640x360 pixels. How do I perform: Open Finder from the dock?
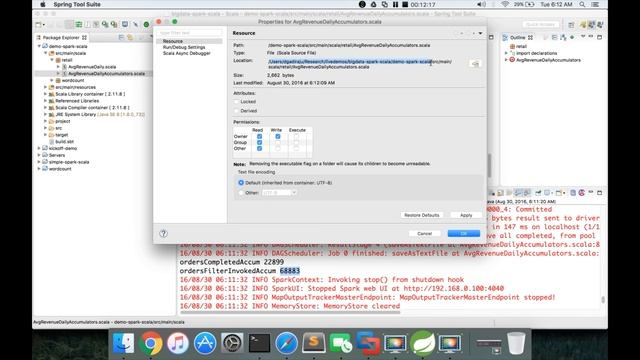(123, 343)
